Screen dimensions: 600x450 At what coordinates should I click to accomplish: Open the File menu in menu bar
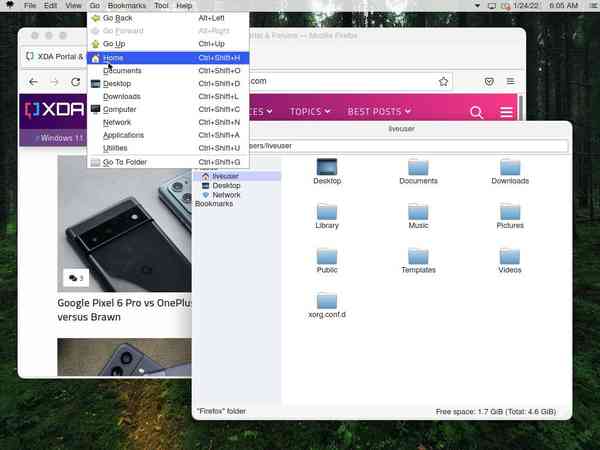point(30,5)
